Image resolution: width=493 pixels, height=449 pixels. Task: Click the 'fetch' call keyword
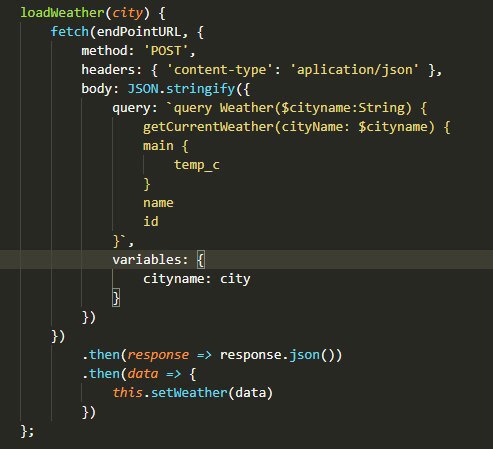pyautogui.click(x=70, y=32)
